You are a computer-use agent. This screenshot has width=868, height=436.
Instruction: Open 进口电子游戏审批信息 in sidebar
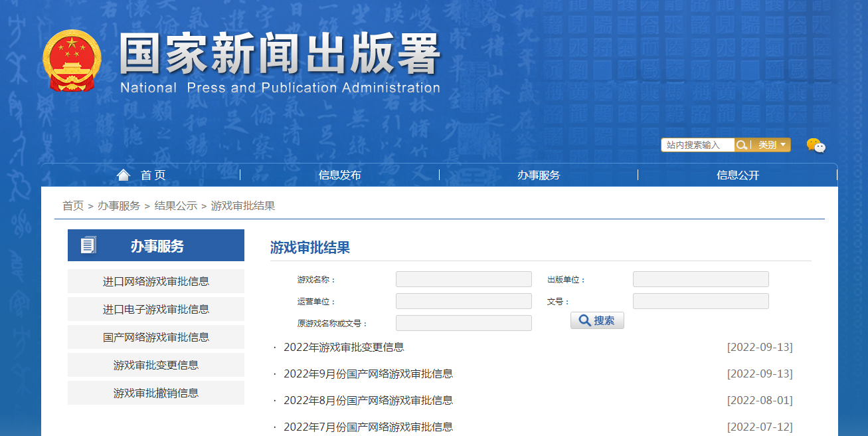point(156,309)
